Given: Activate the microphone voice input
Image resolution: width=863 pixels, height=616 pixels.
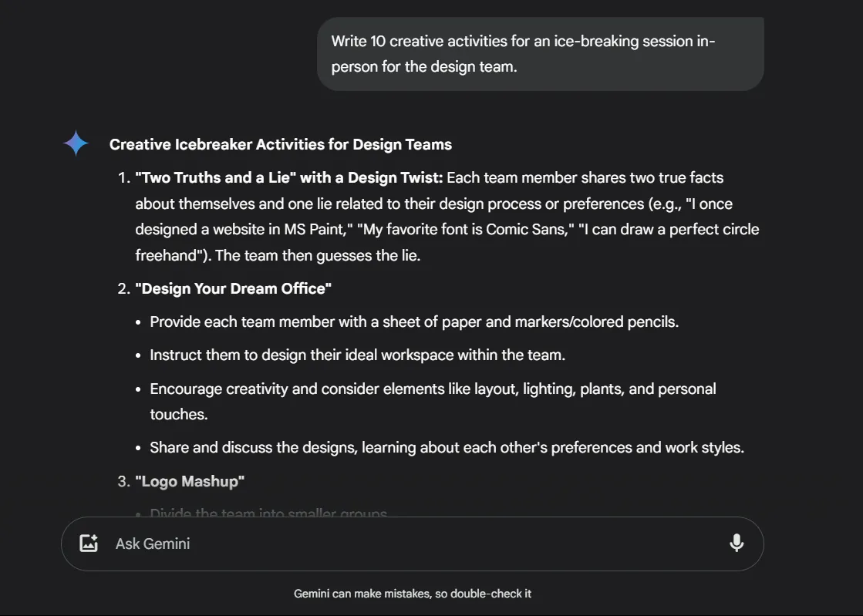Looking at the screenshot, I should click(737, 544).
